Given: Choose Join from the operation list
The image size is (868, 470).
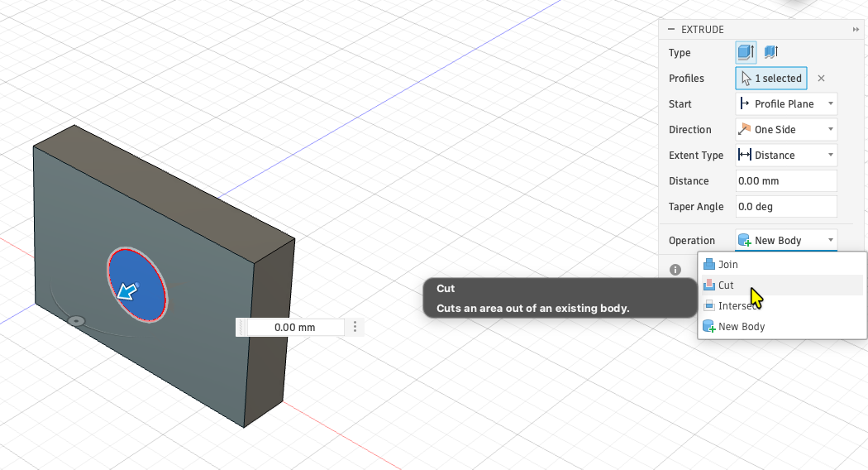Looking at the screenshot, I should (x=782, y=265).
